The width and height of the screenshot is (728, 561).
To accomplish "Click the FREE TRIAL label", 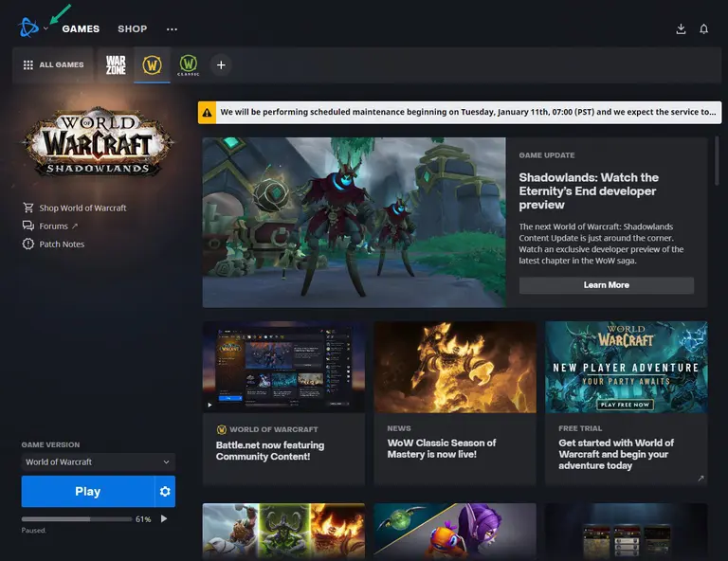I will coord(580,428).
